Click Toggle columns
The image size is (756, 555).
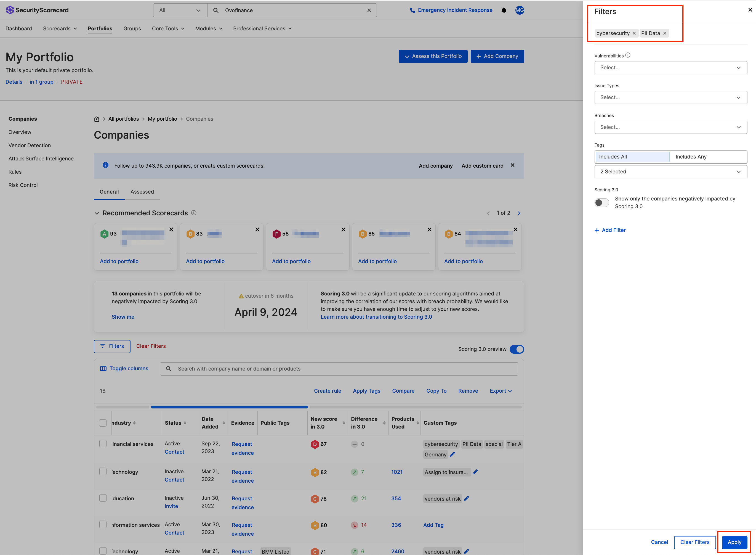124,369
